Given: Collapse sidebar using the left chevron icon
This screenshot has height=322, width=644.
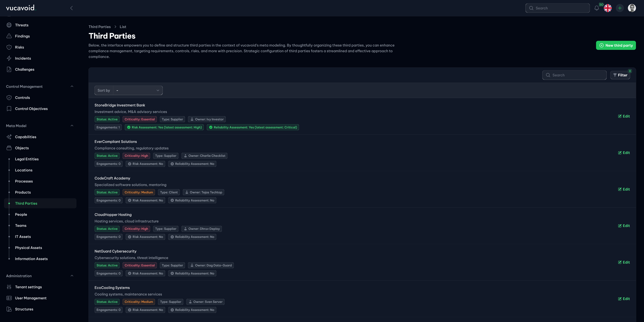Looking at the screenshot, I should point(71,8).
